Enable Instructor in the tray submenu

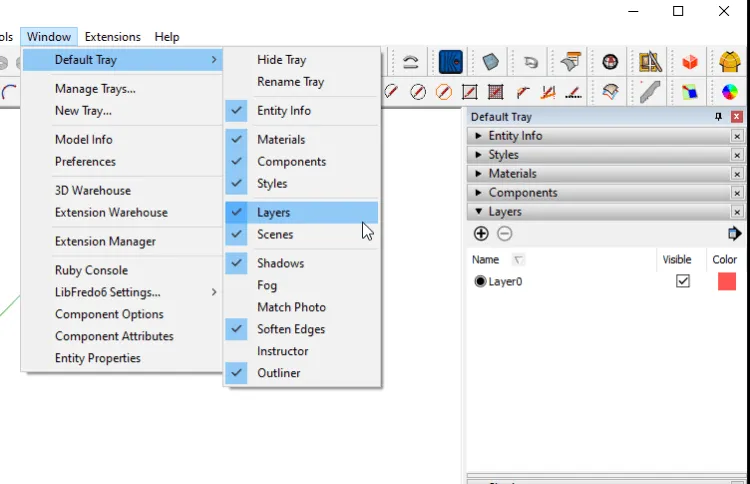[302, 351]
